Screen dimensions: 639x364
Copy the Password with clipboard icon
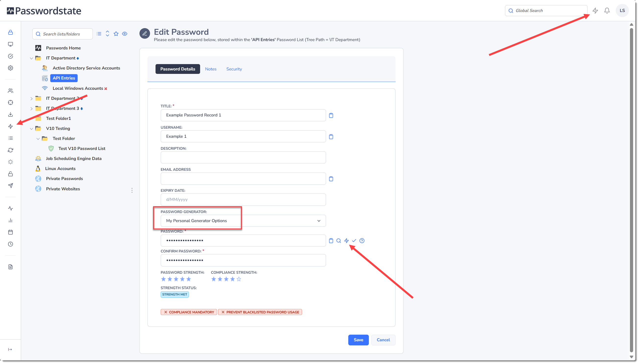tap(331, 241)
